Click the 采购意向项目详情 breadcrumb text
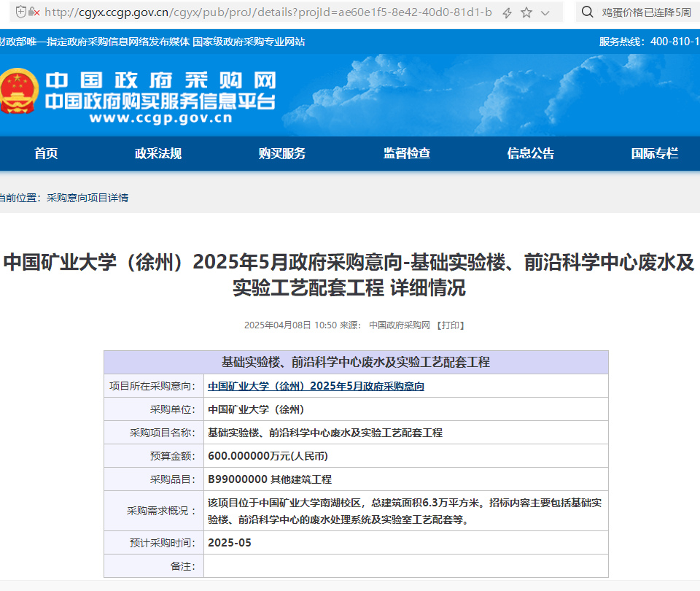This screenshot has width=700, height=591. tap(87, 198)
